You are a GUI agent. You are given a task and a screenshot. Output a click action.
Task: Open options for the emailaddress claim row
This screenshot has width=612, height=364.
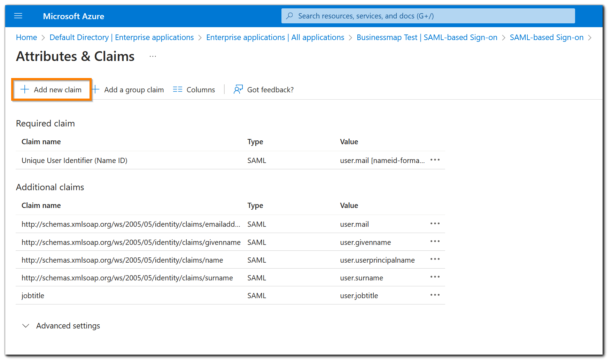[435, 224]
